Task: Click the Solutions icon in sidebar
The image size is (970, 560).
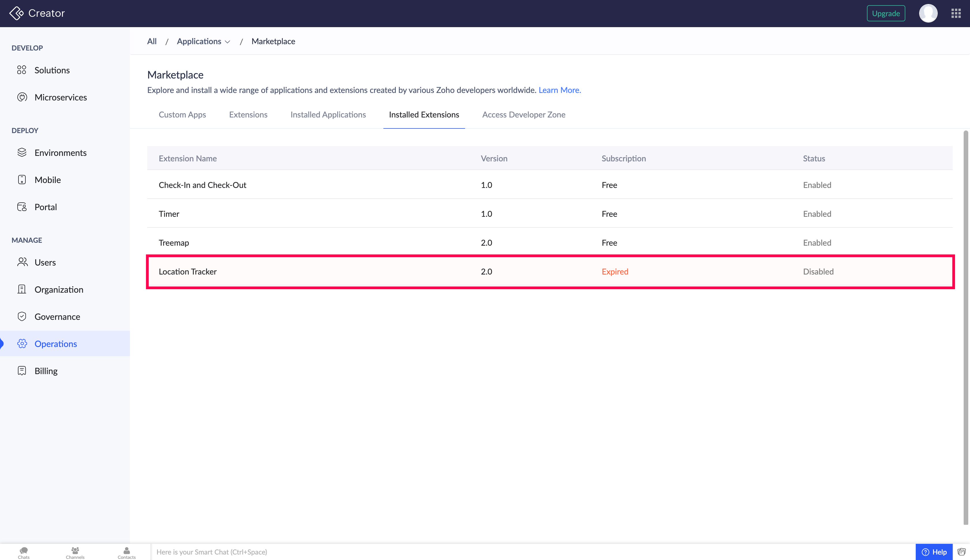Action: [x=22, y=70]
